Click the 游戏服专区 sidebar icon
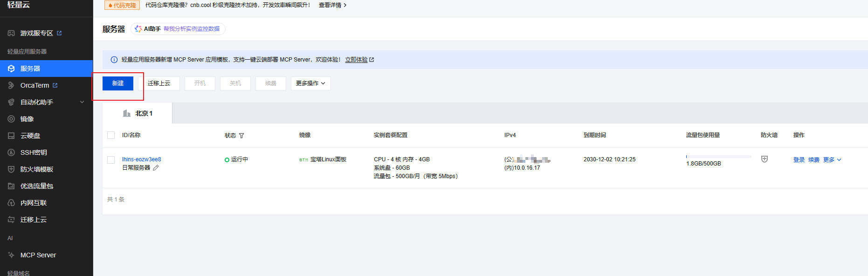 pos(11,33)
